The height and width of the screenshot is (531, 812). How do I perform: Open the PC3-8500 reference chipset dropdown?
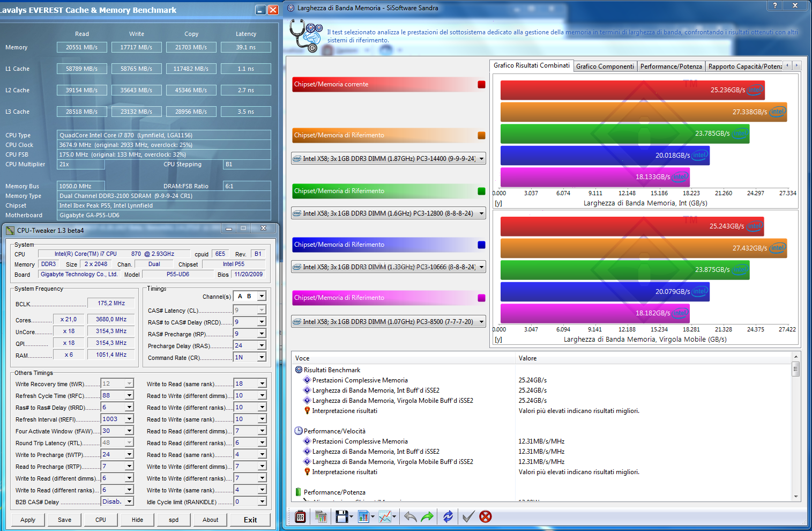(389, 322)
